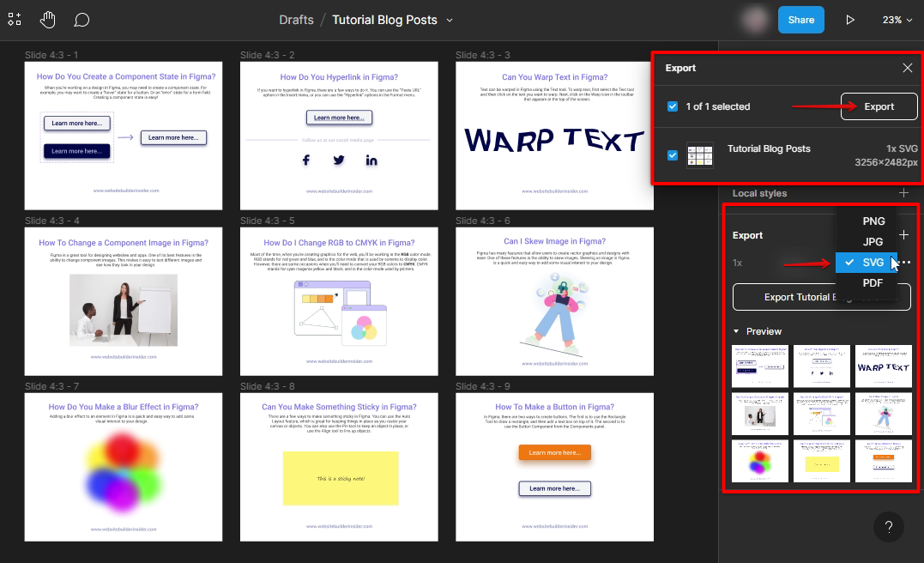
Task: Select the Comment tool
Action: tap(82, 20)
